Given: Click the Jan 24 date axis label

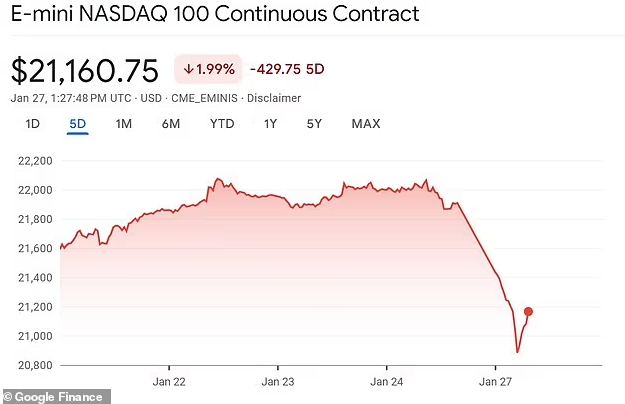Looking at the screenshot, I should click(387, 382).
